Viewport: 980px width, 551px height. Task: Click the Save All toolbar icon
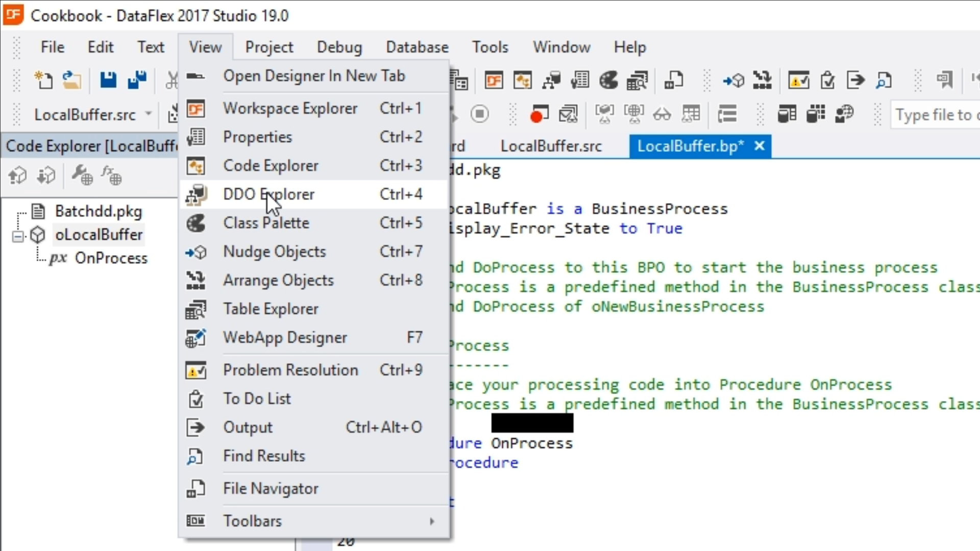tap(137, 80)
